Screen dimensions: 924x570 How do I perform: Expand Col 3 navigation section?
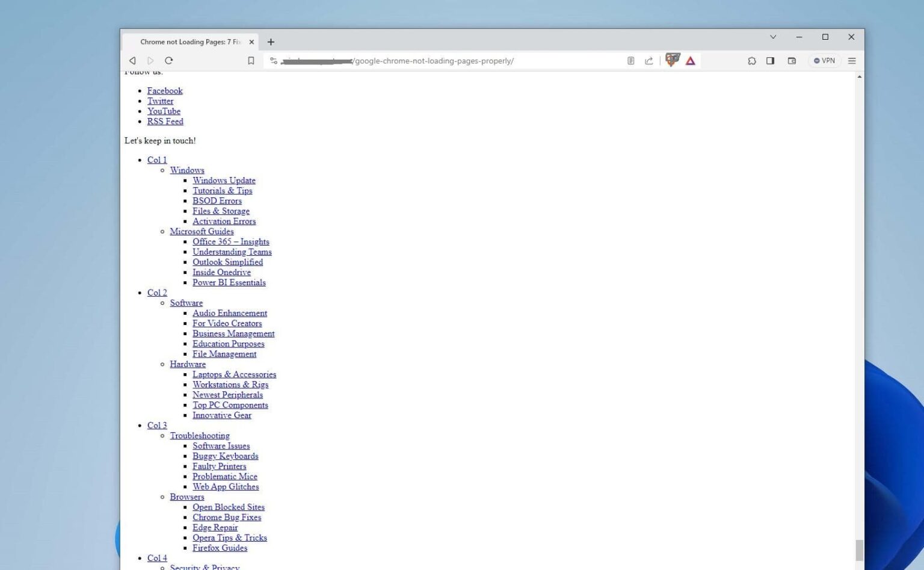pyautogui.click(x=156, y=425)
